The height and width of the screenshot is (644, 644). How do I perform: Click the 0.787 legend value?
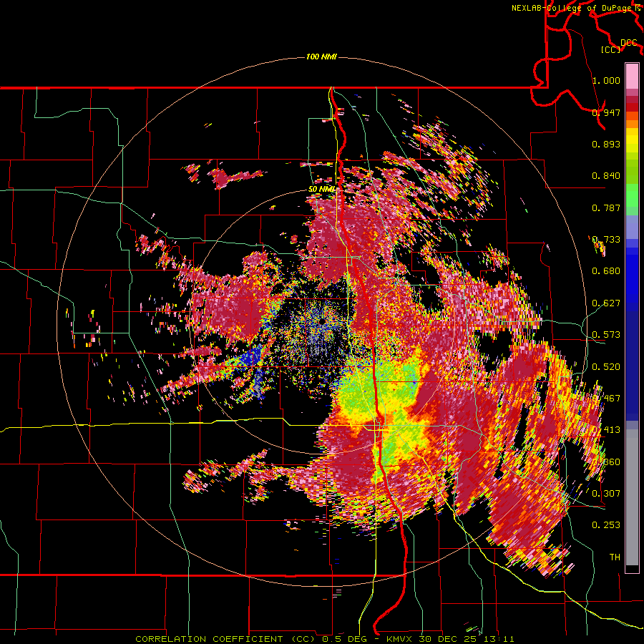(606, 208)
